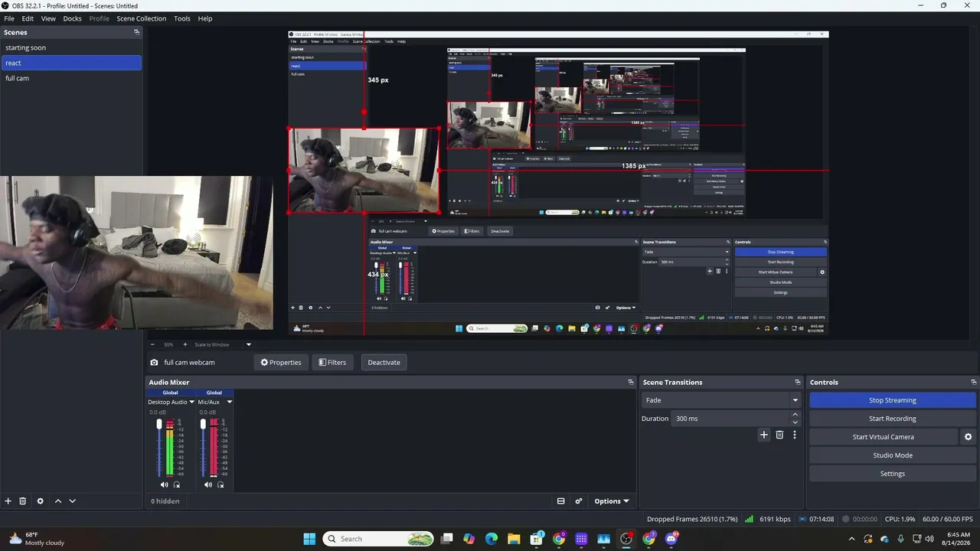The height and width of the screenshot is (551, 980).
Task: Select the starting soon scene
Action: (x=71, y=47)
